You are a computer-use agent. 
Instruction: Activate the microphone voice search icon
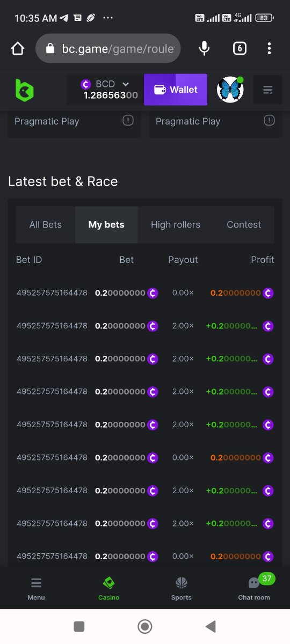204,48
